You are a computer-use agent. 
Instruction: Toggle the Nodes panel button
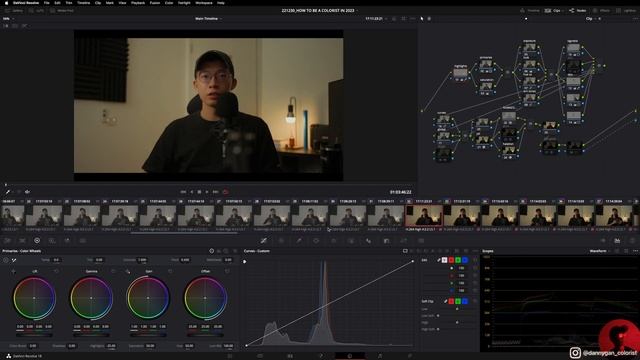click(578, 11)
